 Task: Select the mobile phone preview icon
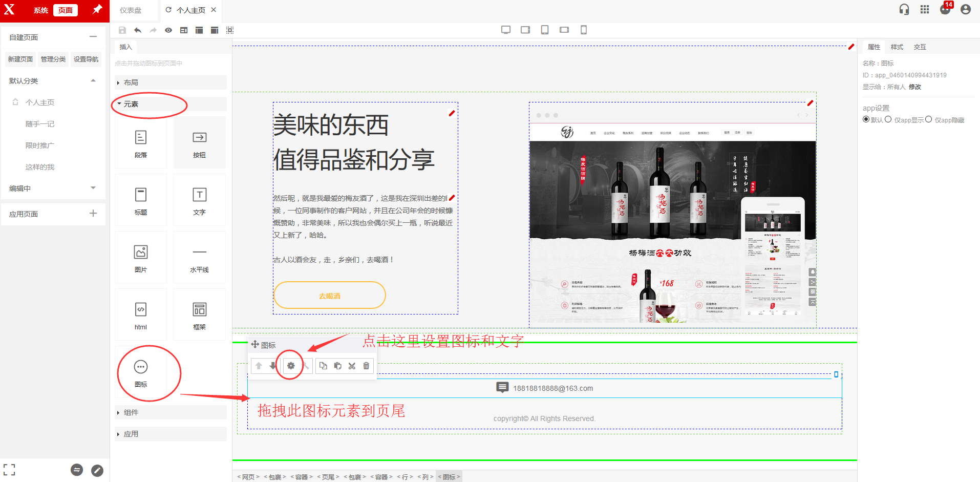pos(583,30)
